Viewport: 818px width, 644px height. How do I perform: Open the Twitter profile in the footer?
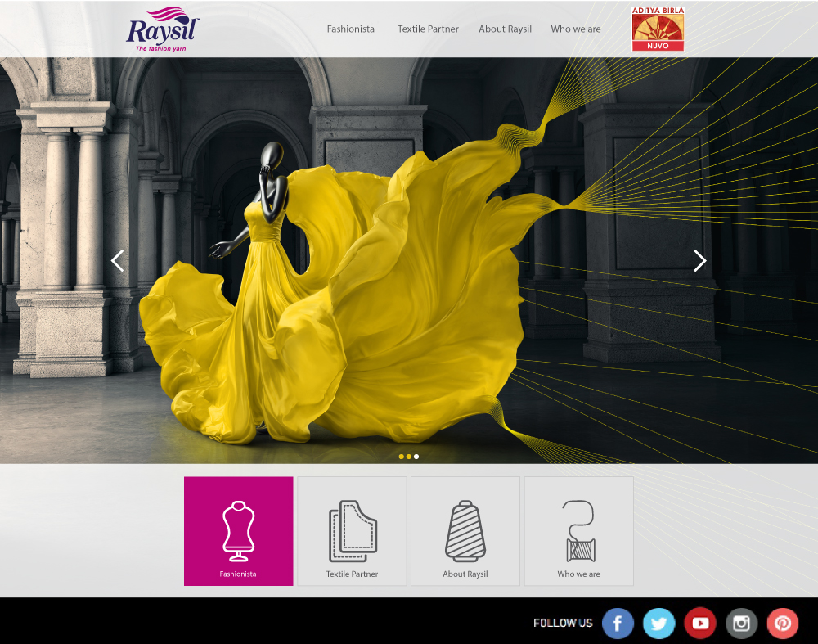pos(658,623)
